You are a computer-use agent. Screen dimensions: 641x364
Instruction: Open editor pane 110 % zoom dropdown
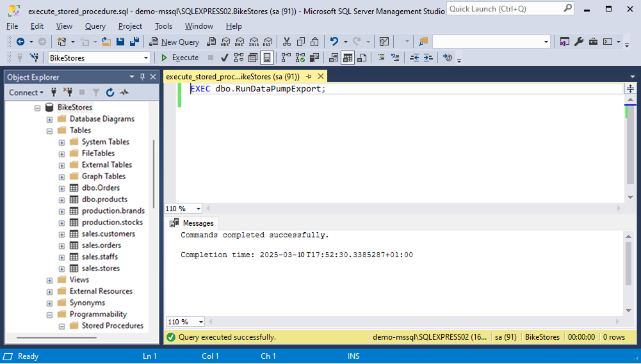pyautogui.click(x=199, y=209)
